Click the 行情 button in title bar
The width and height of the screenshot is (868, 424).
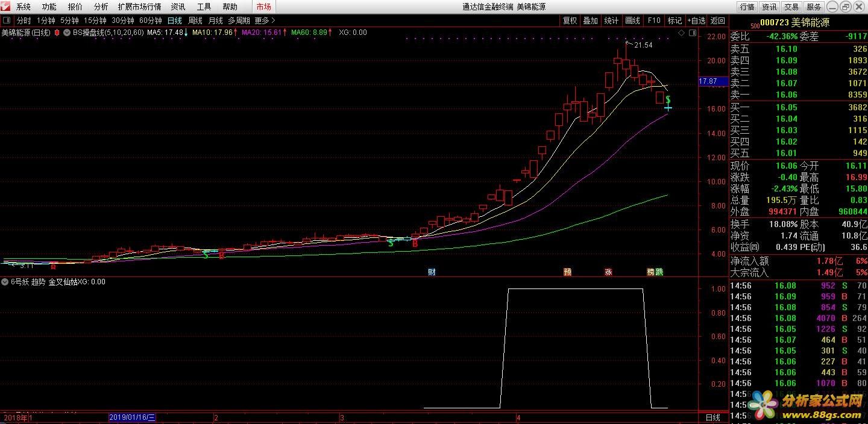(747, 7)
